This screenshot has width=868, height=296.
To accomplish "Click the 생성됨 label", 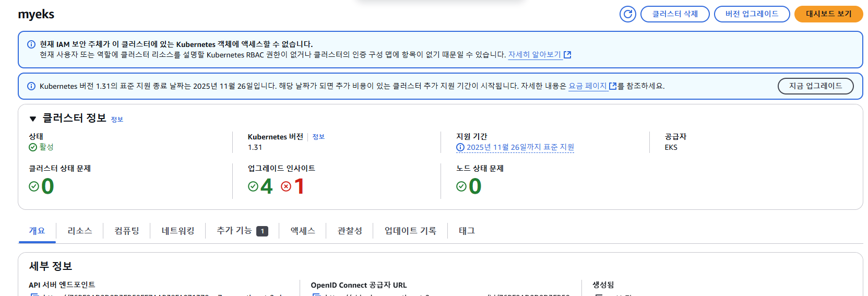I will [x=603, y=285].
